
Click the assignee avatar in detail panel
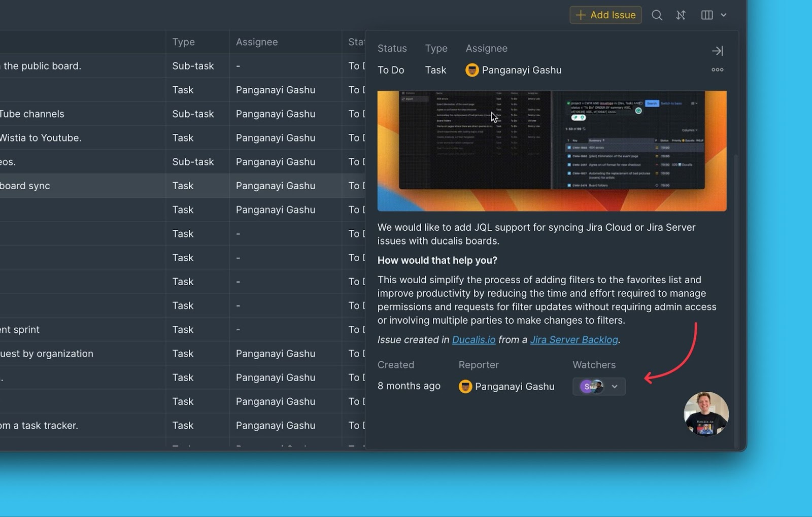(472, 70)
